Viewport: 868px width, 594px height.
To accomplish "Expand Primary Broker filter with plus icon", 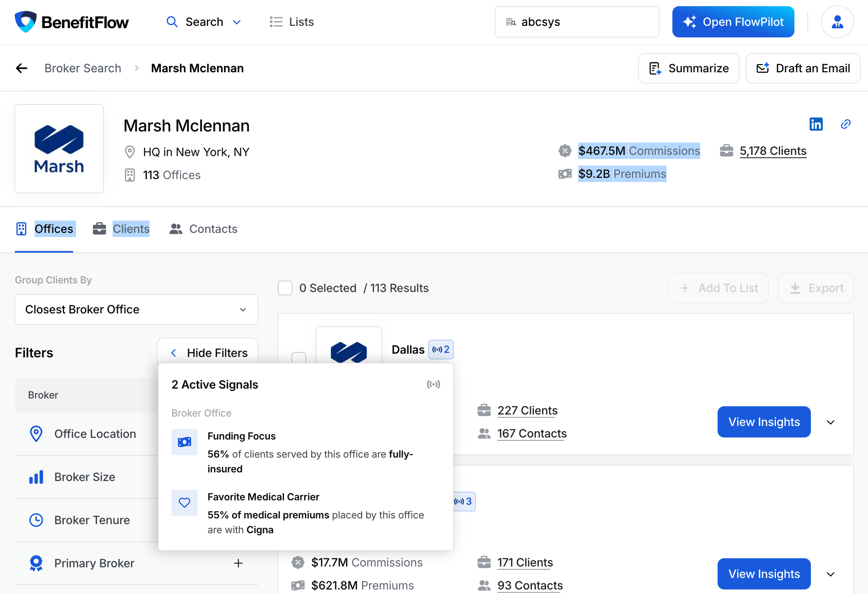I will [x=238, y=563].
